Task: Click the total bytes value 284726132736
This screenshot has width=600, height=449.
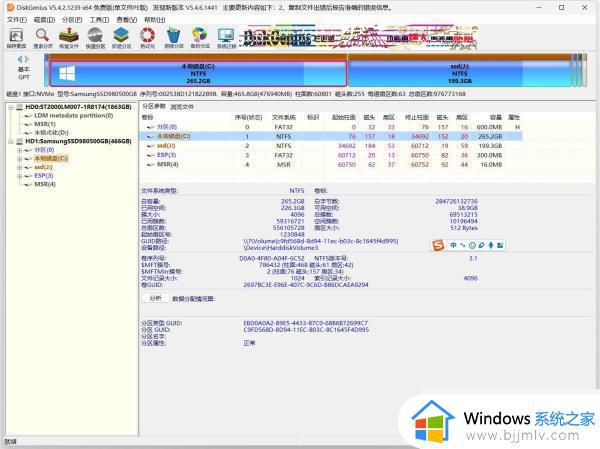Action: coord(456,201)
